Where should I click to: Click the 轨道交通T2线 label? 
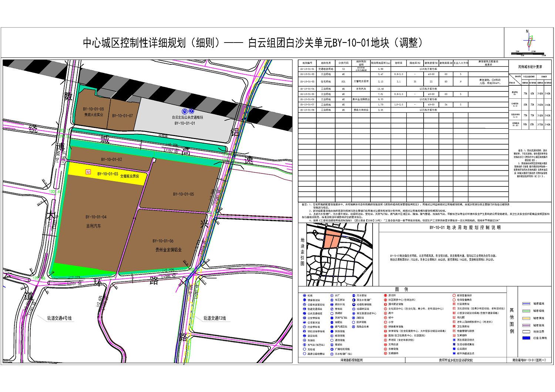(215, 318)
